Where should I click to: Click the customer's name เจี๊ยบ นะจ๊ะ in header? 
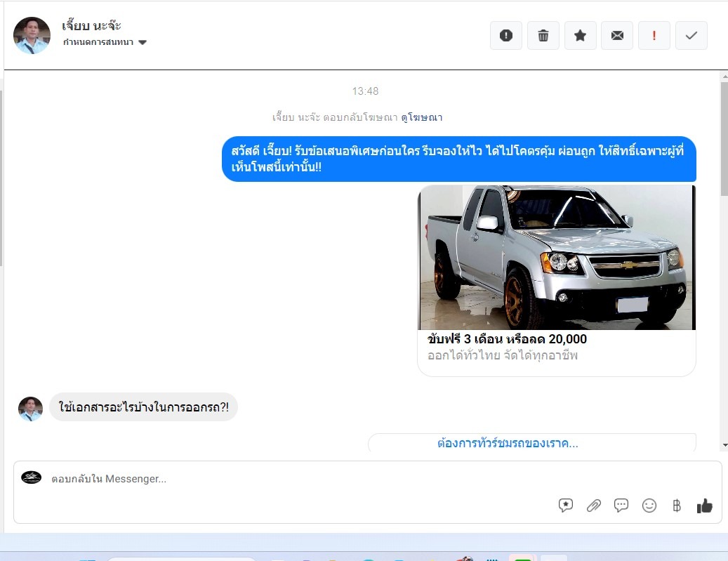point(91,26)
